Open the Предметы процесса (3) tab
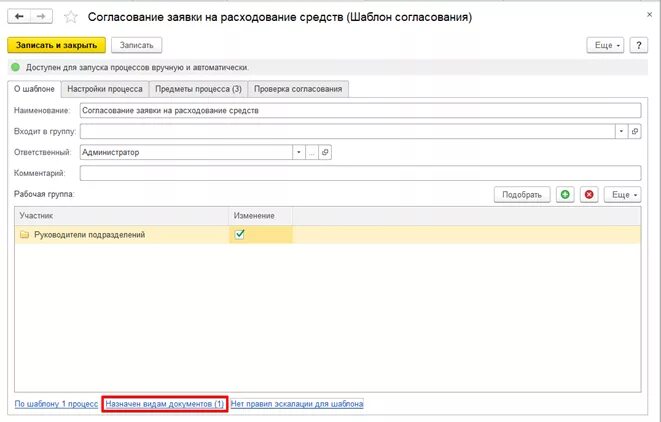661x422 pixels. click(x=199, y=89)
